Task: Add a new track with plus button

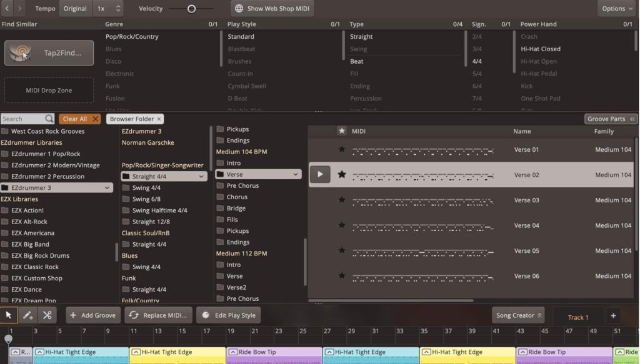Action: 613,315
